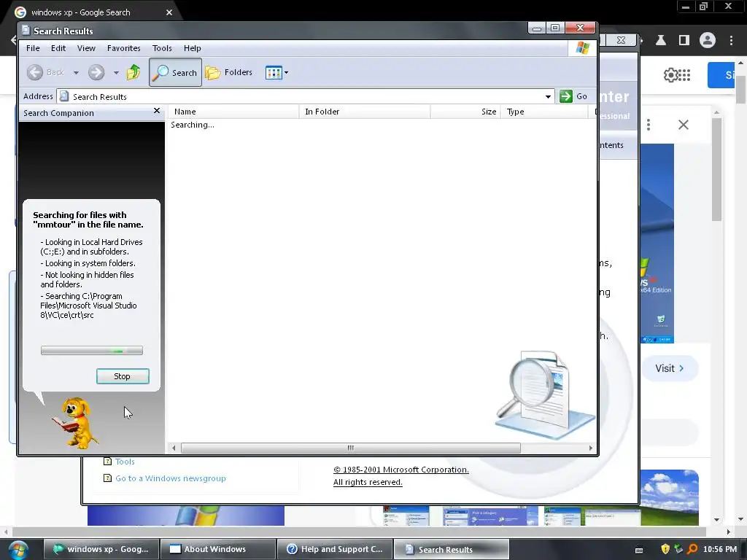Open the image preview three-dot menu

[x=649, y=125]
